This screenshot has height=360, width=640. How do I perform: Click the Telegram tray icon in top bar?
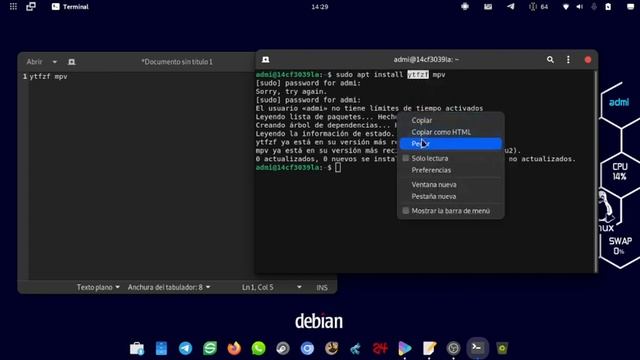[511, 7]
